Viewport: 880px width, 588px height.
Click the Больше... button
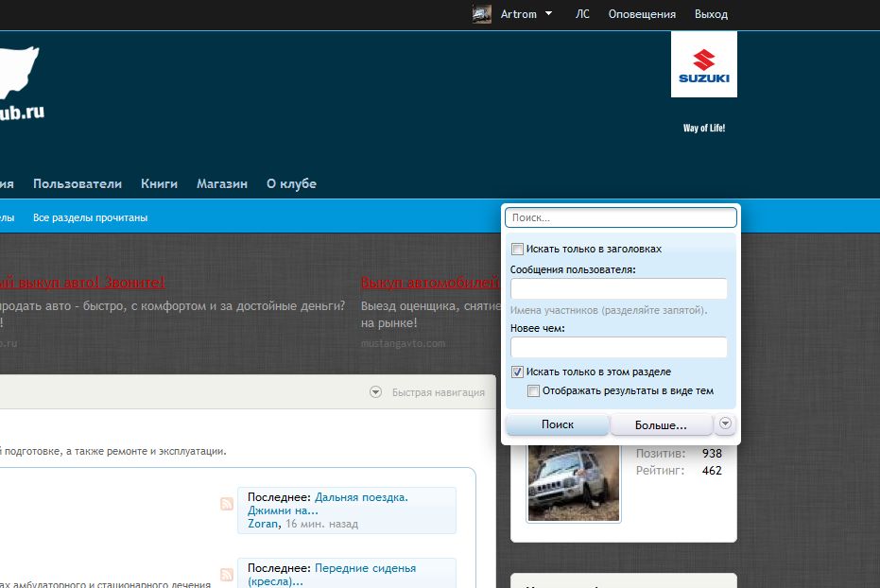[x=661, y=425]
